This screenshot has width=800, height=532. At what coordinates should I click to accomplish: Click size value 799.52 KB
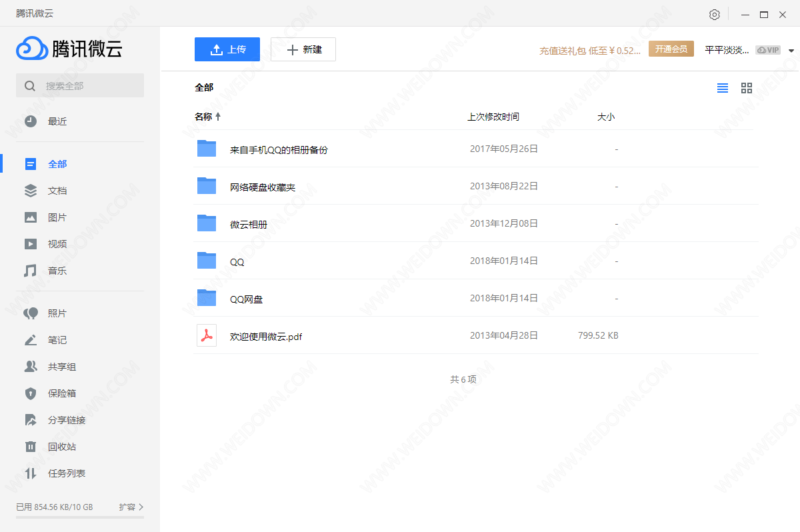point(598,335)
